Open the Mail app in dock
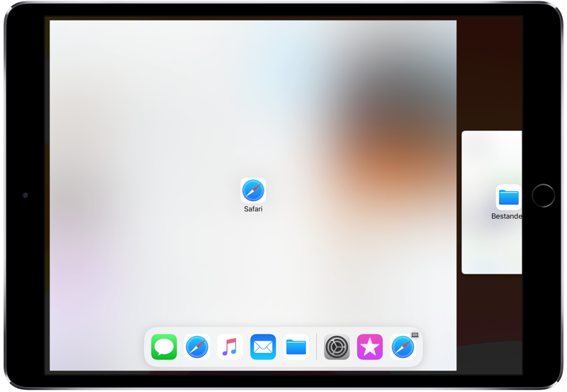Image resolution: width=567 pixels, height=392 pixels. [x=263, y=347]
